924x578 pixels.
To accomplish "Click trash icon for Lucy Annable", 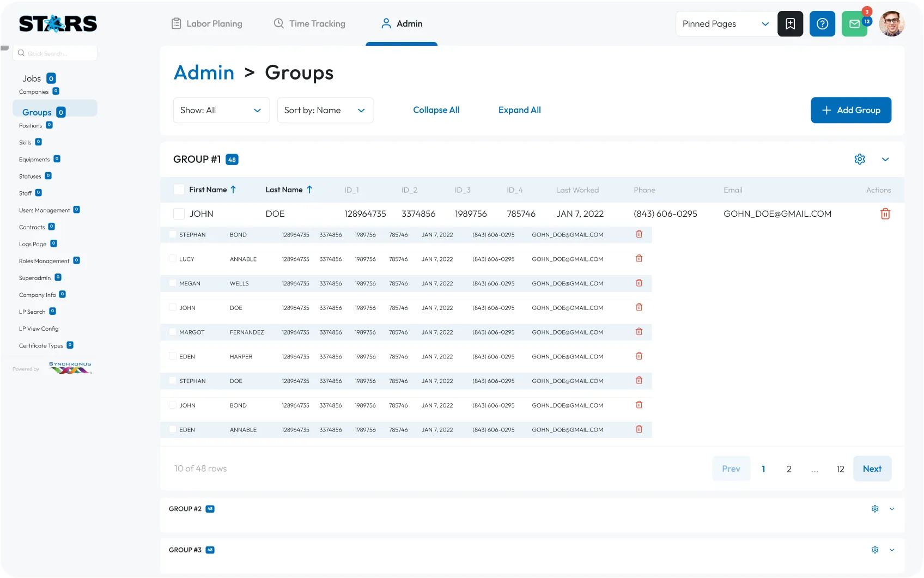I will pyautogui.click(x=639, y=259).
